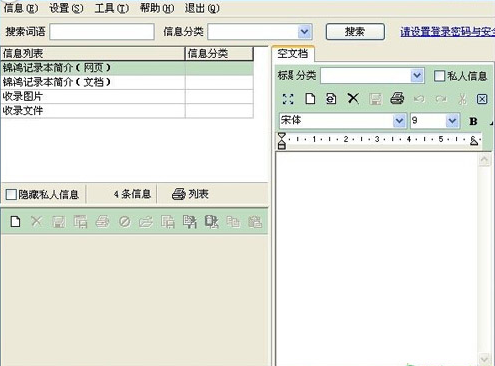Click the grayed overlapping-documents icon right of the folder icon
Image resolution: width=495 pixels, height=366 pixels.
168,222
